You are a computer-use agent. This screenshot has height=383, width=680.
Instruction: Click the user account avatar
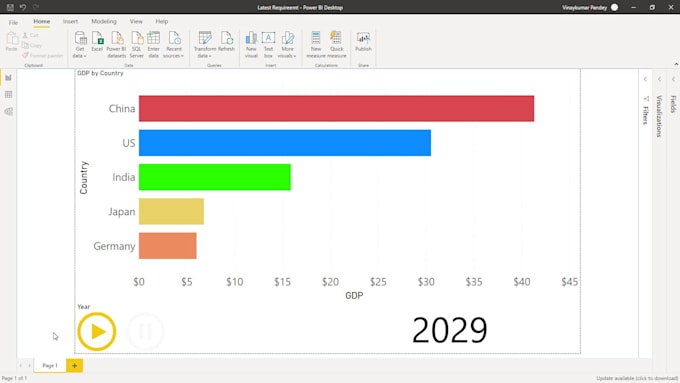pyautogui.click(x=615, y=7)
